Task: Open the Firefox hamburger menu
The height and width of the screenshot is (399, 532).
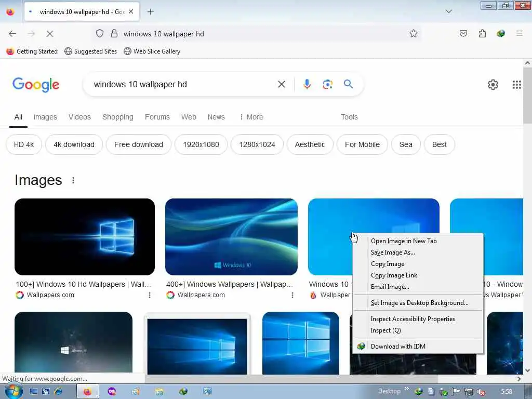Action: pyautogui.click(x=519, y=33)
